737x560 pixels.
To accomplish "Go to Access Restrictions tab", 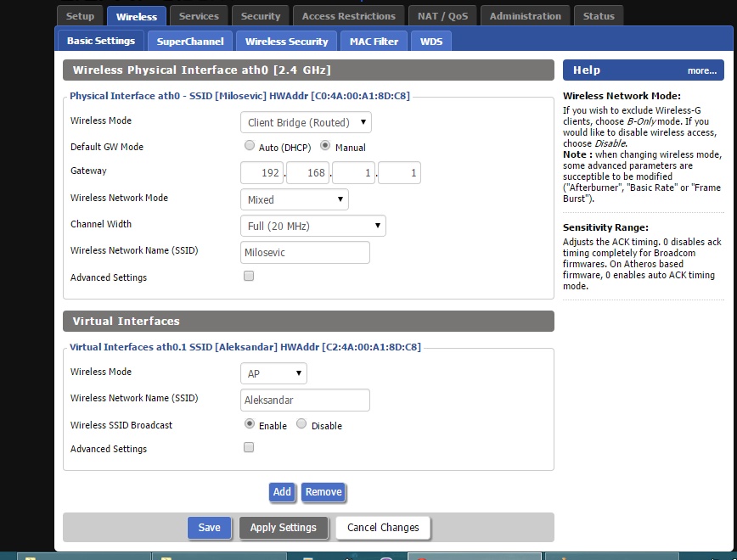I will pyautogui.click(x=348, y=16).
